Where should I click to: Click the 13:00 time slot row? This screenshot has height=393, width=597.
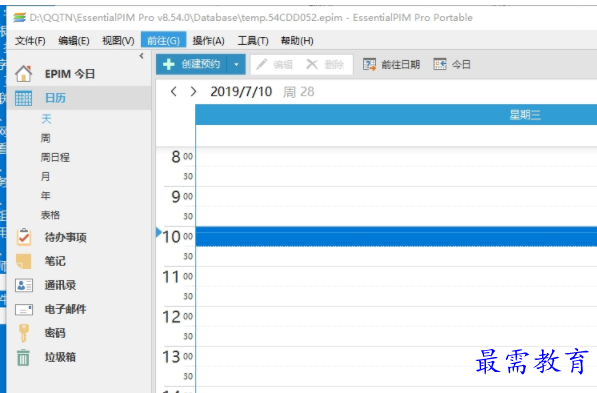(396, 356)
